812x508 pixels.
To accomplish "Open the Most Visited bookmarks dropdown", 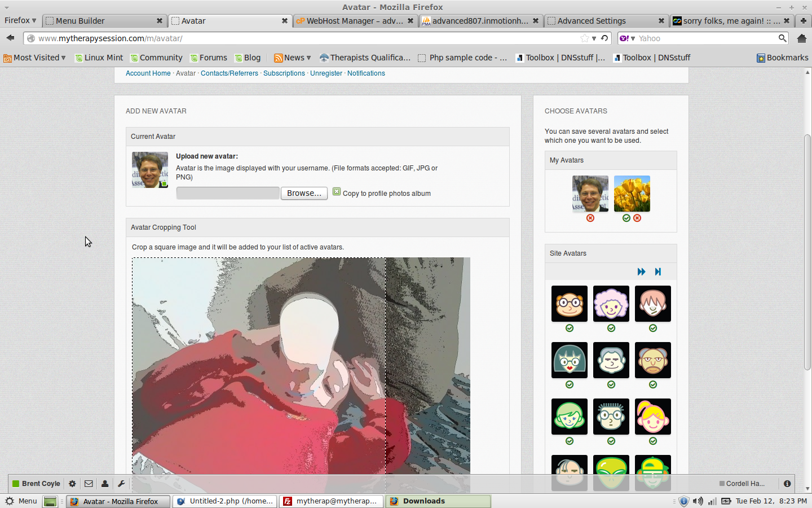I will point(34,58).
